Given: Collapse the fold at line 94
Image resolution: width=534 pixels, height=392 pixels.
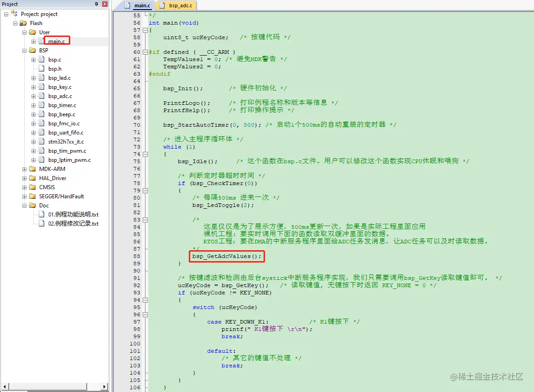Looking at the screenshot, I should click(145, 300).
